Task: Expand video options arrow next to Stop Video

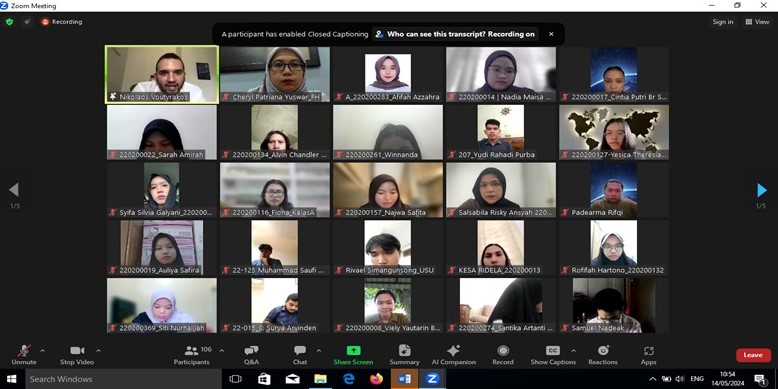Action: (98, 351)
